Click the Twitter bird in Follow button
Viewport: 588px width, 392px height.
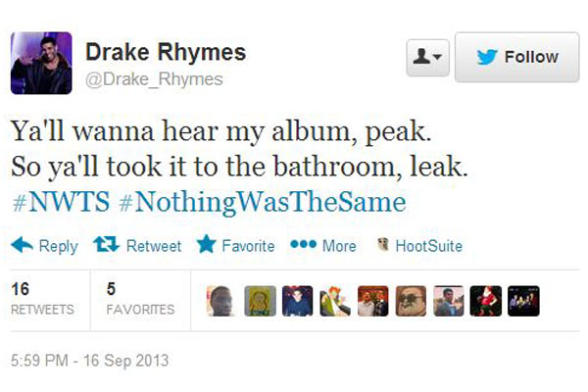click(487, 57)
